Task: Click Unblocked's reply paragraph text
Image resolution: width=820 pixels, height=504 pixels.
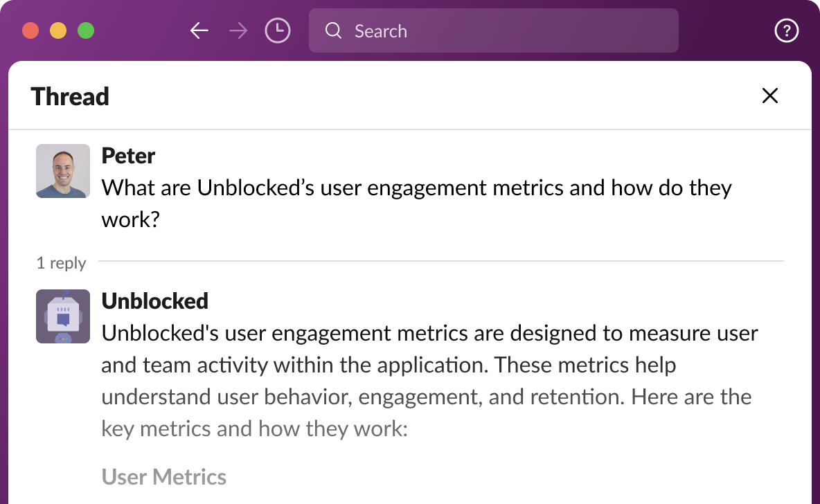Action: 429,365
